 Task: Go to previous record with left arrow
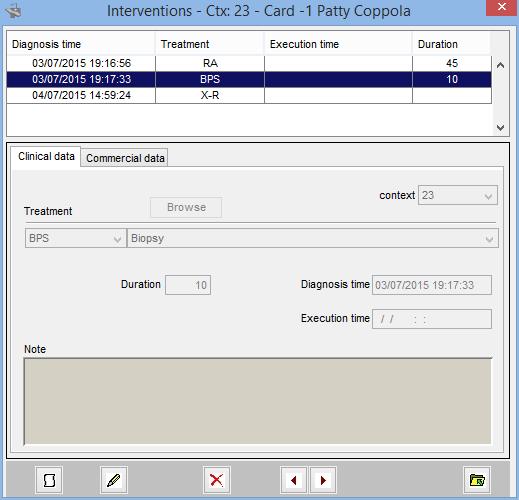coord(294,480)
